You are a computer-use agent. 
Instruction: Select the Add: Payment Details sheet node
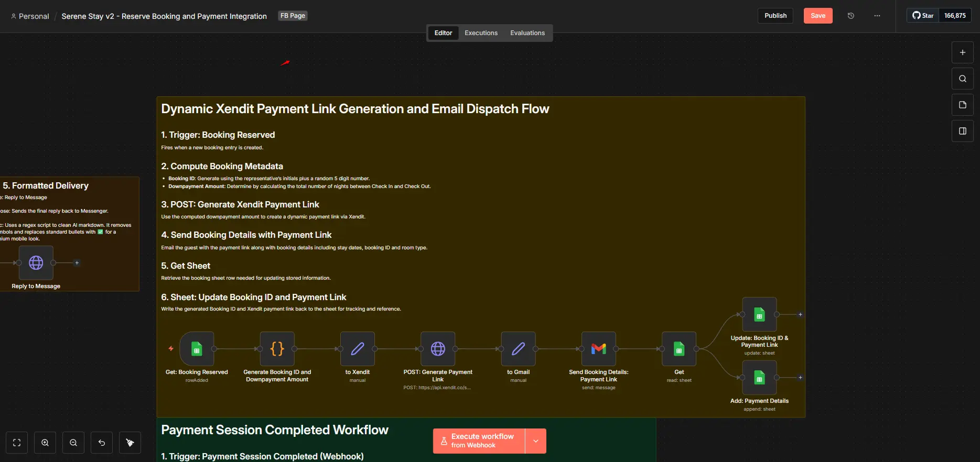tap(759, 378)
